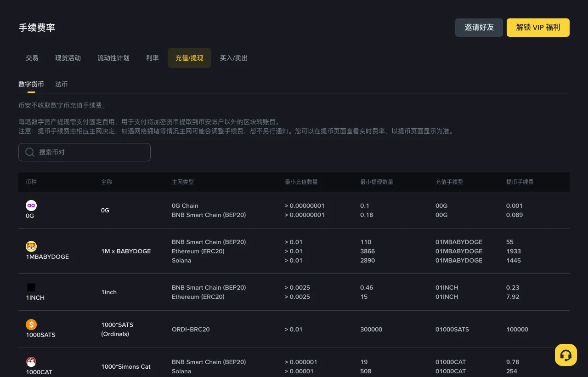Open the 交易 fee tab
Image resolution: width=588 pixels, height=377 pixels.
click(x=32, y=58)
